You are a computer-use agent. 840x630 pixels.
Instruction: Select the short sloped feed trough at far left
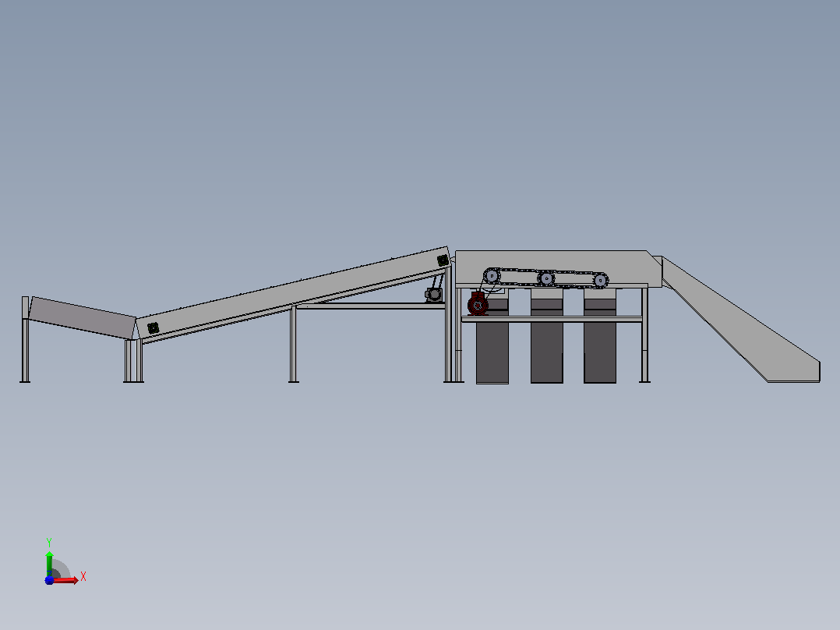coord(82,317)
